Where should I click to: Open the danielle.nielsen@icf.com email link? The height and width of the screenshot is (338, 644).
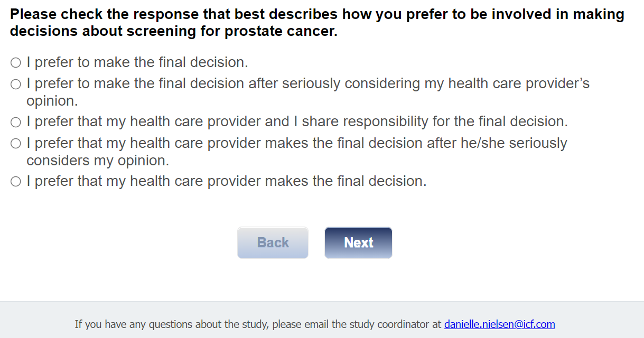coord(499,324)
